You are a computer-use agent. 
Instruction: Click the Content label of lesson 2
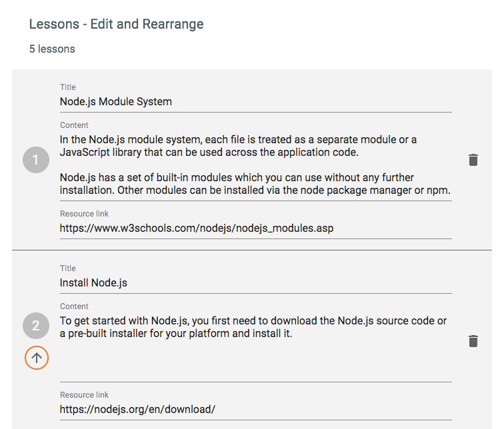point(74,306)
